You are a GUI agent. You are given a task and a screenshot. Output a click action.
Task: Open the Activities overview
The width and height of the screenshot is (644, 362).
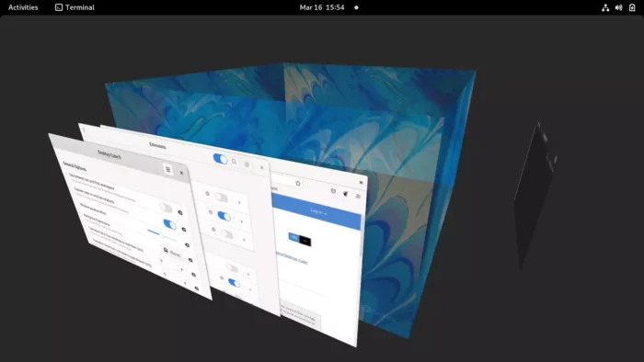pos(23,7)
